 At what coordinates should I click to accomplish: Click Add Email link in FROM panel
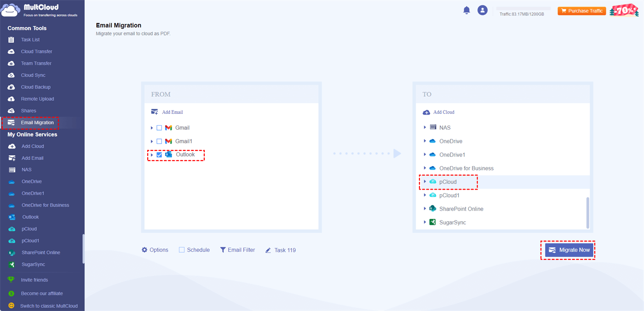coord(167,112)
